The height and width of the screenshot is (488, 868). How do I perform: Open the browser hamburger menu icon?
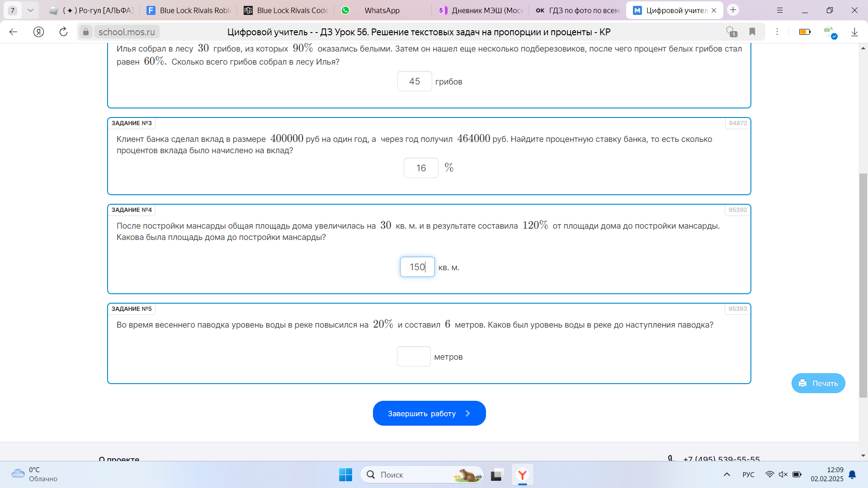780,10
